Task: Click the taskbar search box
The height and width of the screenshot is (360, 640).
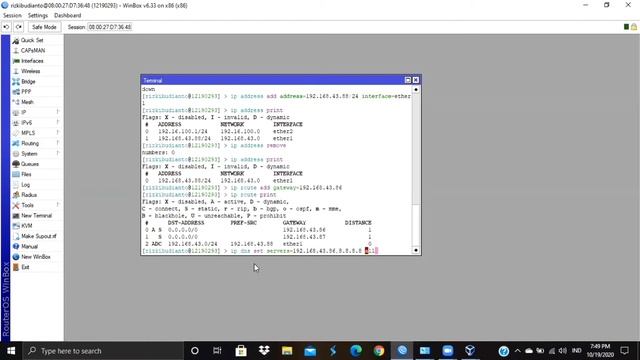Action: pyautogui.click(x=103, y=351)
